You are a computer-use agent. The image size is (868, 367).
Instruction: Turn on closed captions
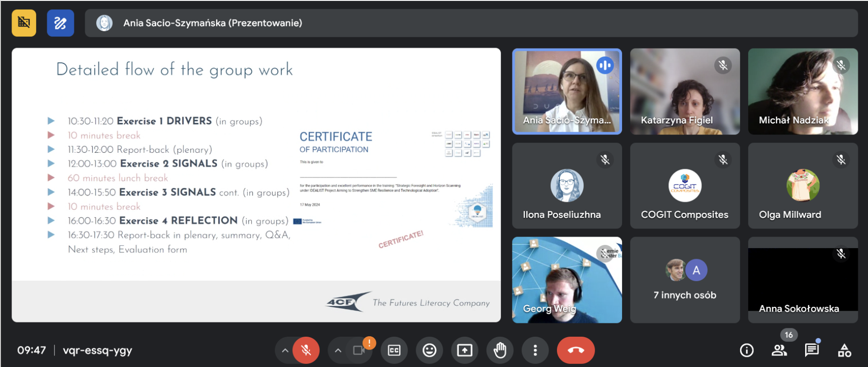tap(394, 350)
